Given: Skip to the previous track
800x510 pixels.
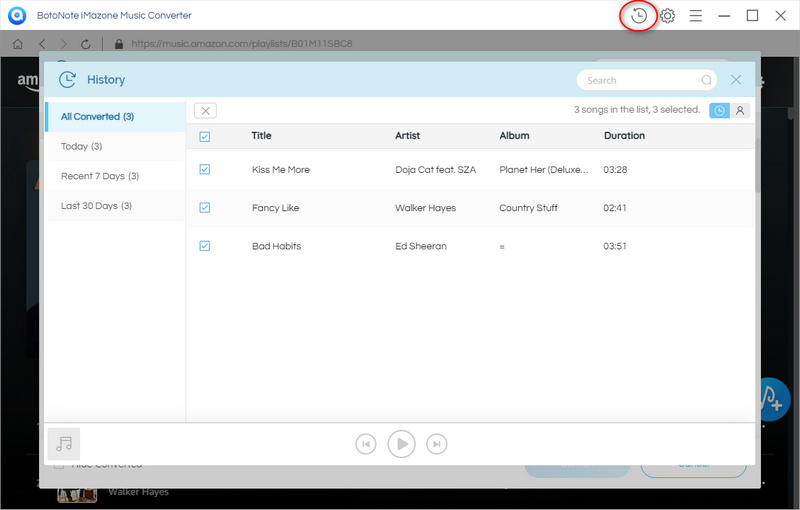Looking at the screenshot, I should 366,444.
